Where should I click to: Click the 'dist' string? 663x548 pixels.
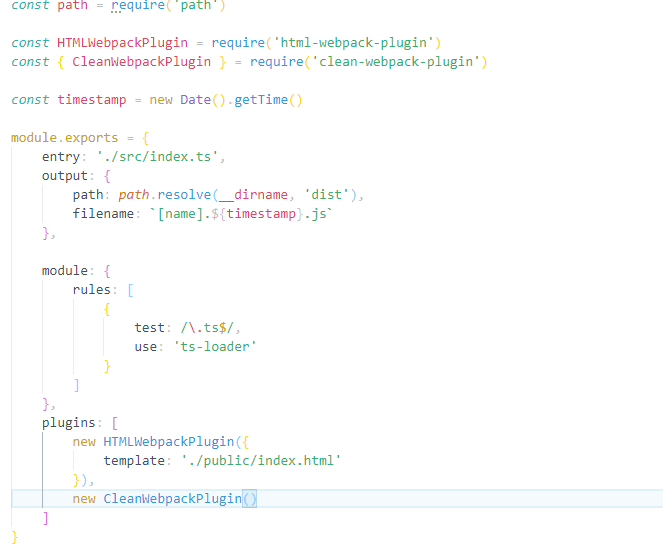(326, 195)
